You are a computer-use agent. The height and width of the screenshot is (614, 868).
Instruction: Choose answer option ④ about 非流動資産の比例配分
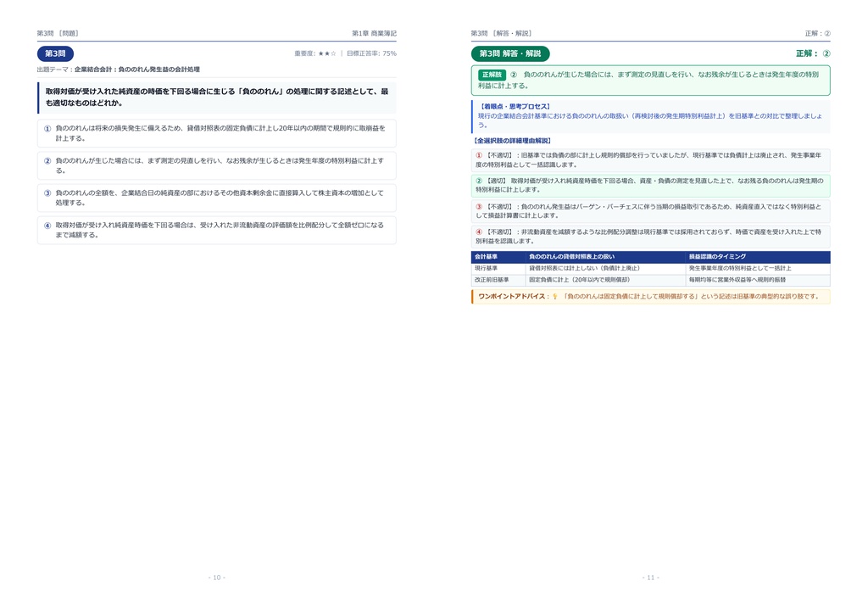[x=216, y=230]
